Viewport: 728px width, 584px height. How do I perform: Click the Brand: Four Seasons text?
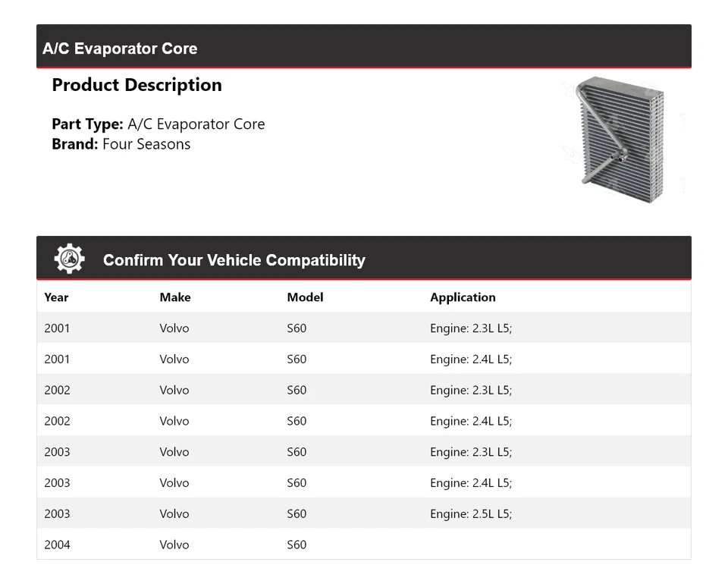(121, 144)
